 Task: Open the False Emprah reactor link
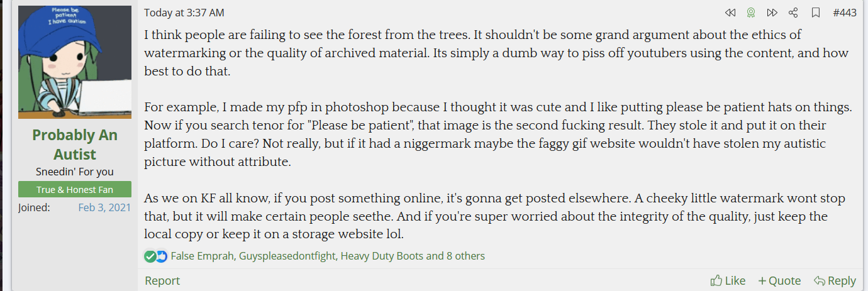tap(202, 256)
